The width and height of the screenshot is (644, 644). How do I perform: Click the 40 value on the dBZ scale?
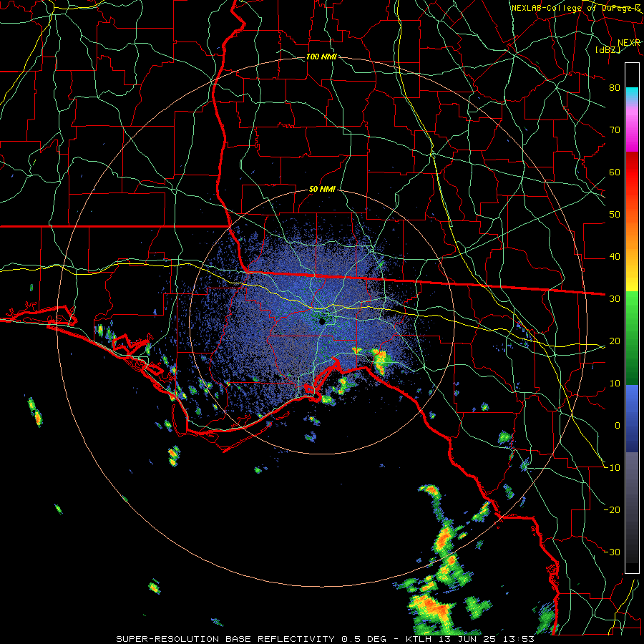tap(615, 257)
